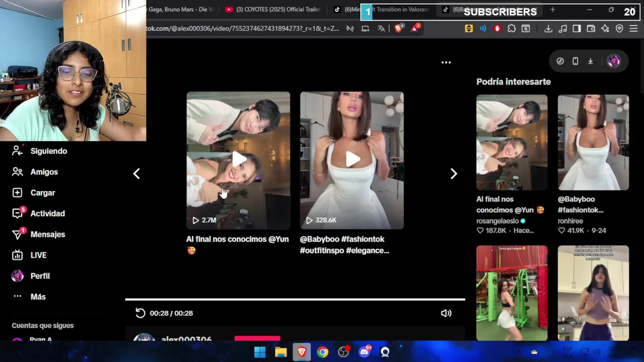Click the cast screen icon in the address bar
644x362 pixels.
(365, 29)
